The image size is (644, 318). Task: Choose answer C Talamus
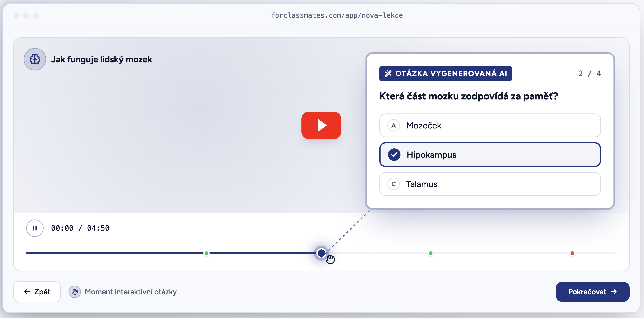click(x=490, y=184)
